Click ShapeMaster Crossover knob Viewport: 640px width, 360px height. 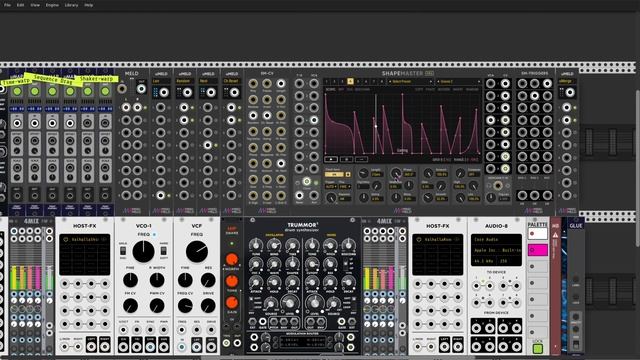(x=460, y=173)
